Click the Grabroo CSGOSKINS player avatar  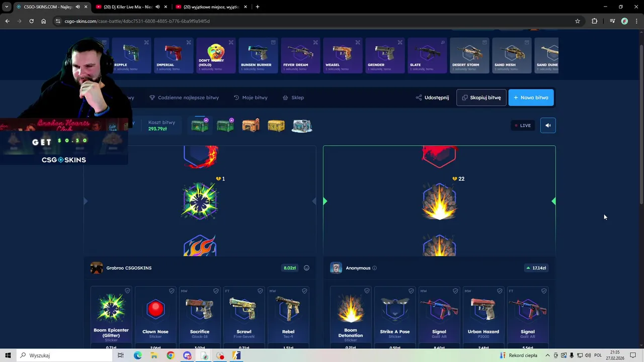pyautogui.click(x=96, y=268)
